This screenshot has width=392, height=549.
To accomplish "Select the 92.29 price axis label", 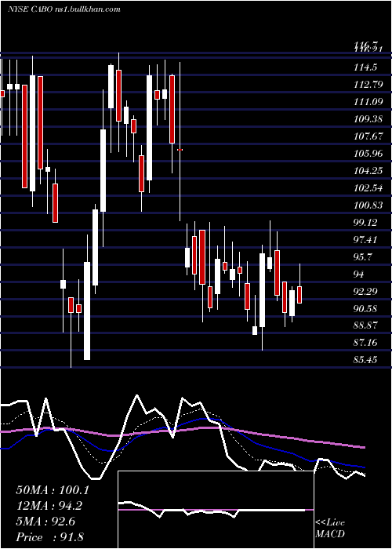I will (365, 292).
